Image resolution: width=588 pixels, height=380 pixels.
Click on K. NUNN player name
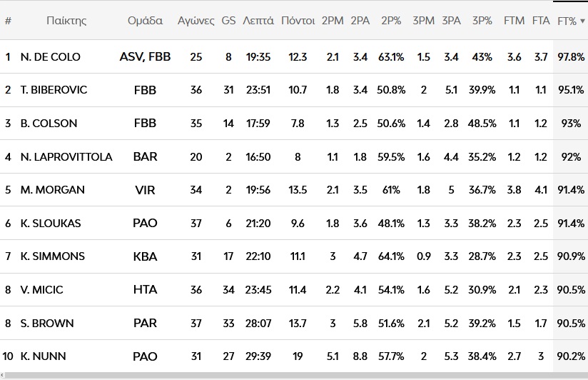(x=44, y=356)
